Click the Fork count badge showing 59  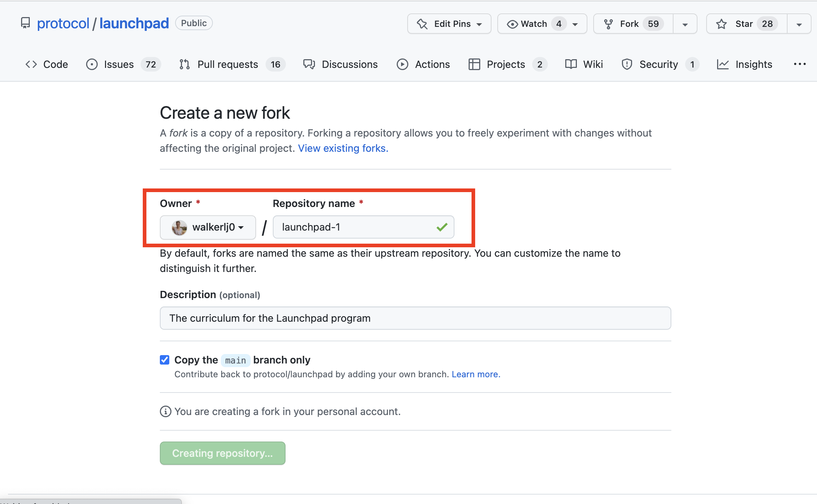coord(653,24)
